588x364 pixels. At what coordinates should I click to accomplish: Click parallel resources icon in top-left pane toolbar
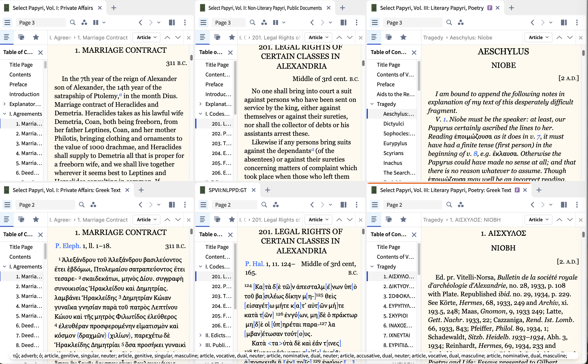(96, 23)
